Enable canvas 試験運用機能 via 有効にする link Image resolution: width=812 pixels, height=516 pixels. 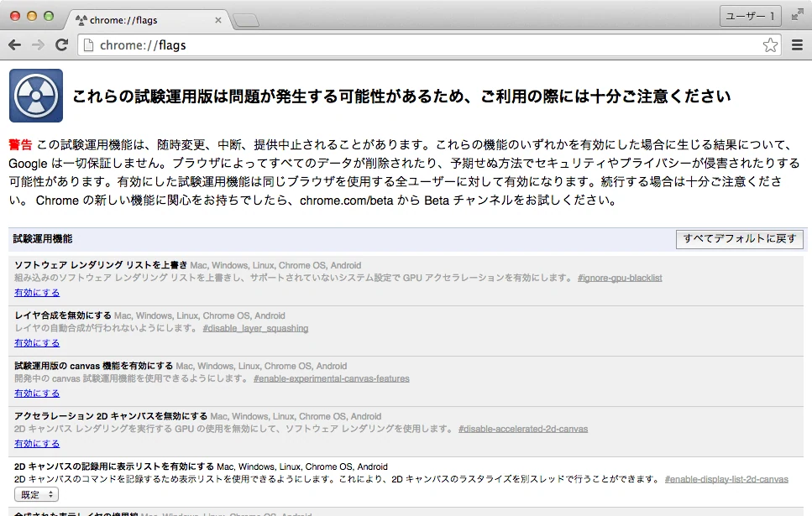[x=37, y=393]
